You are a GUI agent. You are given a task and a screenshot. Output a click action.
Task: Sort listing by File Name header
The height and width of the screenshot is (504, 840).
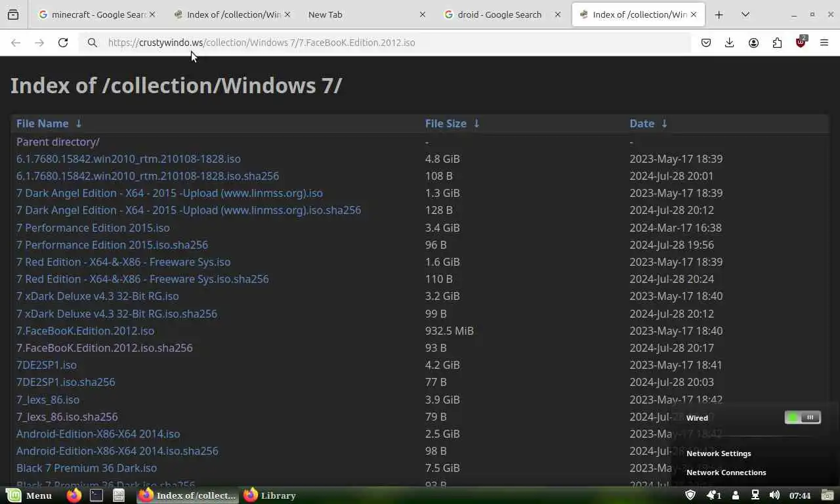pos(43,123)
